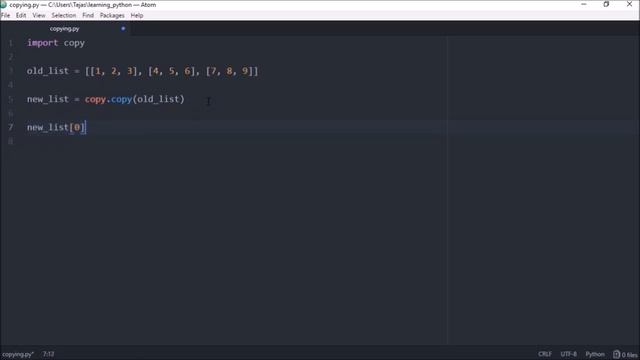
Task: Open the Help menu
Action: click(x=137, y=16)
